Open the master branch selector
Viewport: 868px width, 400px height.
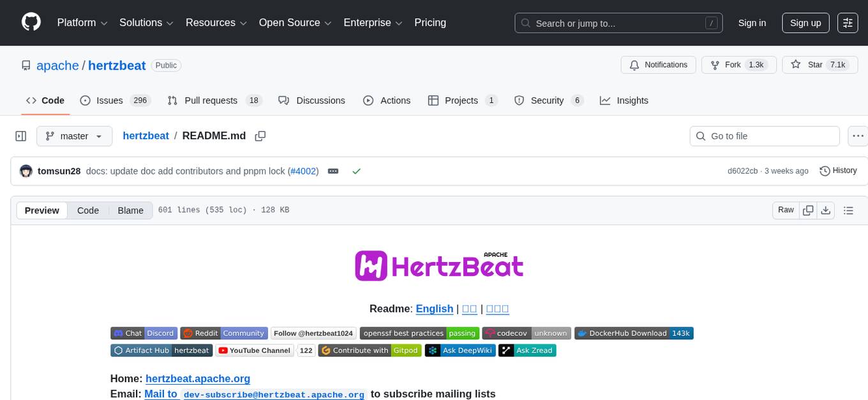(x=74, y=135)
